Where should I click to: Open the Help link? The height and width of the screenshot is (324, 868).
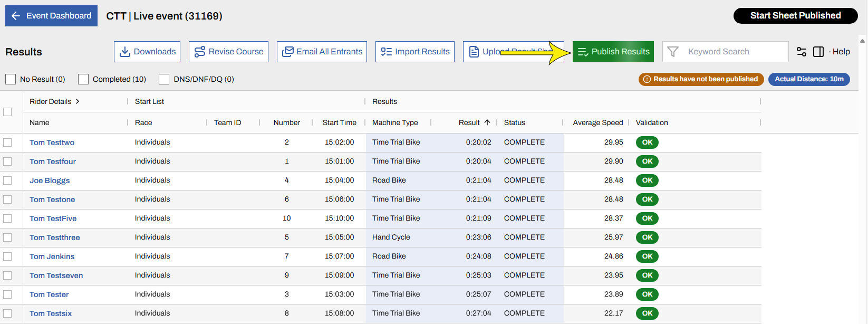841,52
